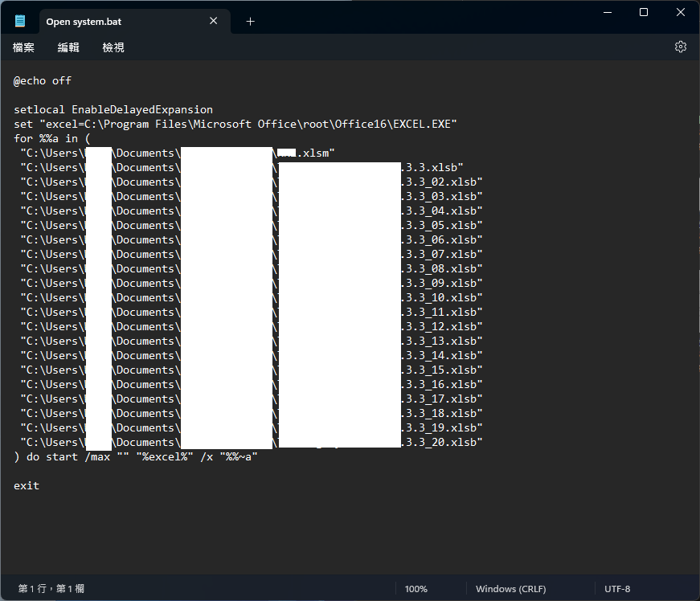Open the 編輯 menu
This screenshot has width=700, height=601.
68,47
